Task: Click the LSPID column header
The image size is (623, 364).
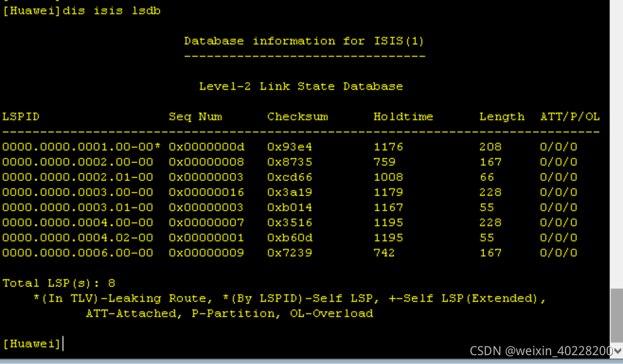Action: click(x=21, y=117)
